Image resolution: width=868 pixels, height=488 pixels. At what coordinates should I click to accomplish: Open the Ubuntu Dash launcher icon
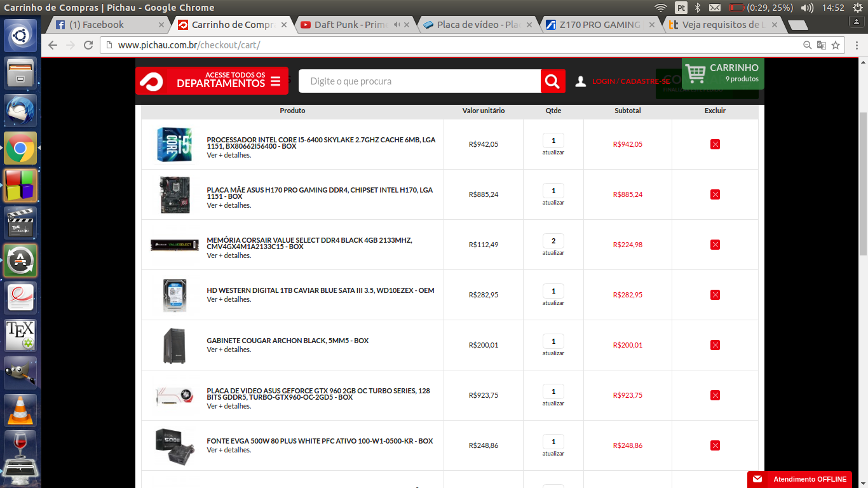click(20, 36)
